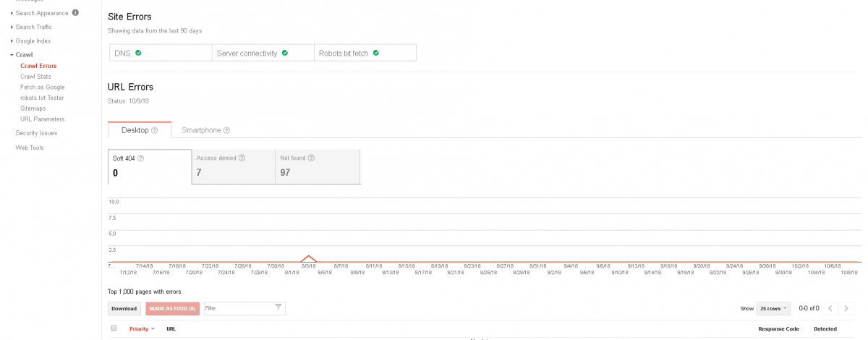Open Web Tools page
The image size is (868, 340).
[x=30, y=148]
